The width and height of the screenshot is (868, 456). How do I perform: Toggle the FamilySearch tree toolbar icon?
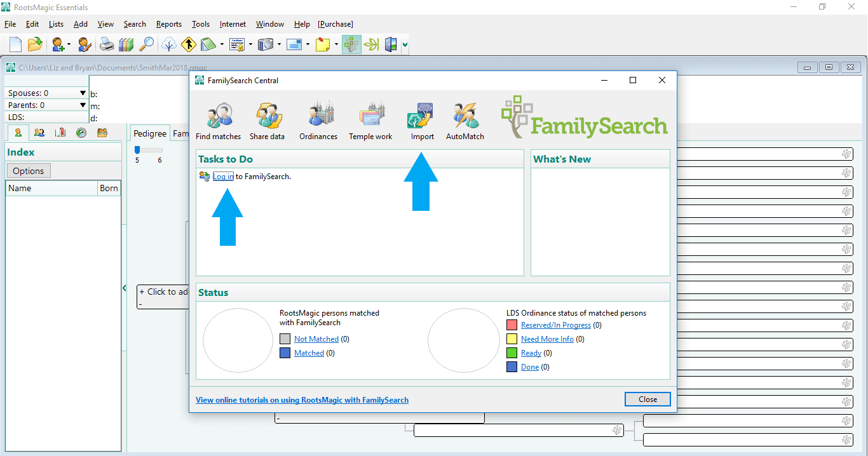[351, 44]
